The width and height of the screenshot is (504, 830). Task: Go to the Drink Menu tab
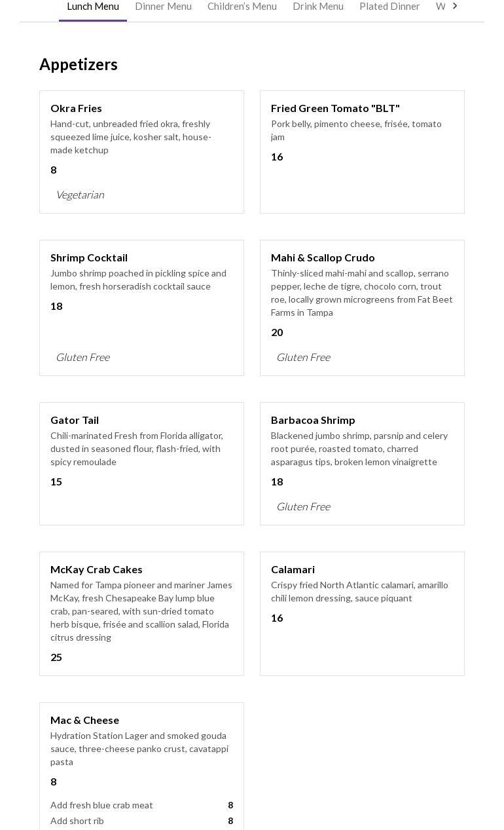point(318,7)
